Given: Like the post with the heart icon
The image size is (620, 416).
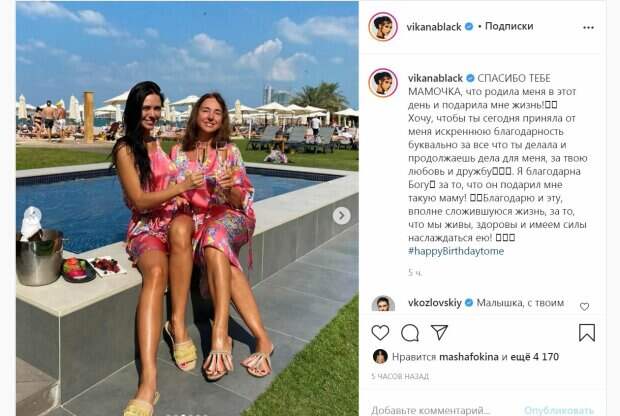Looking at the screenshot, I should 380,333.
